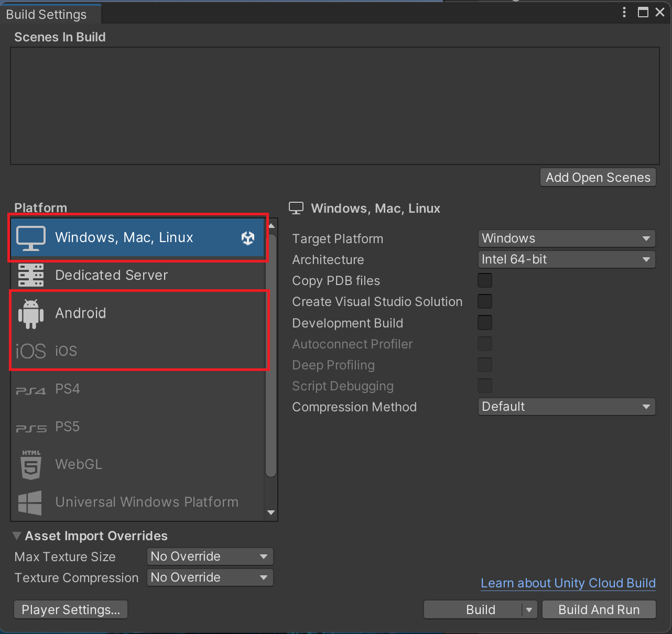Image resolution: width=672 pixels, height=634 pixels.
Task: Click the Texture Compression label
Action: click(x=77, y=578)
